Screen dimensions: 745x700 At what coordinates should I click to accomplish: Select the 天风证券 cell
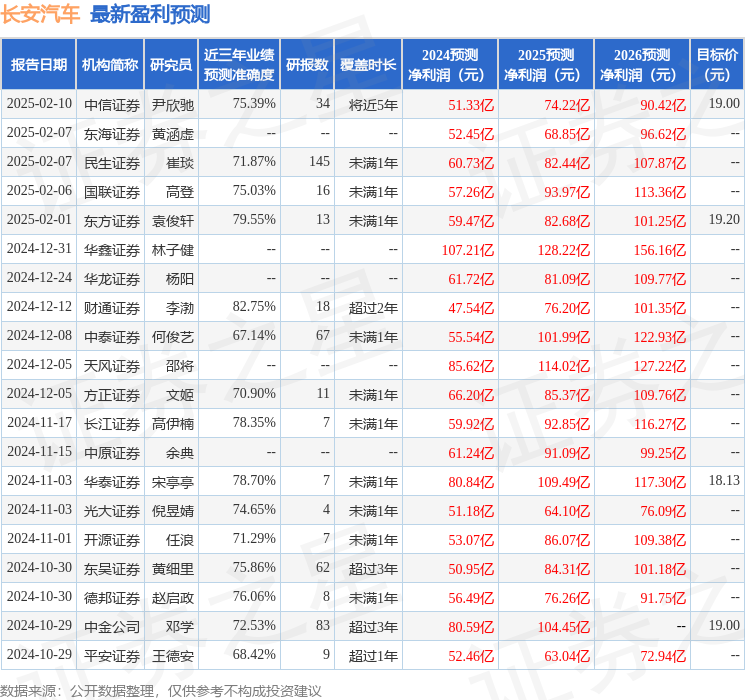pos(112,366)
